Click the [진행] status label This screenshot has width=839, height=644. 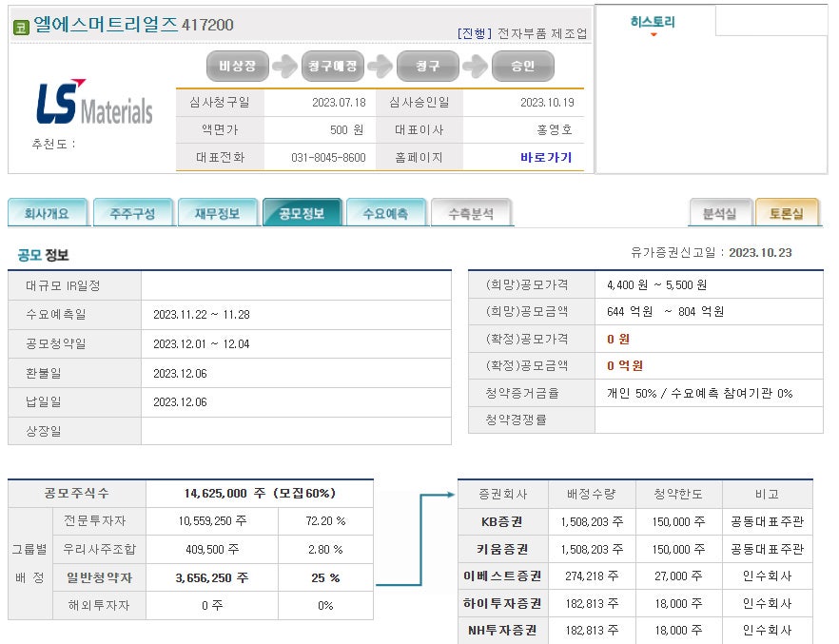(475, 33)
